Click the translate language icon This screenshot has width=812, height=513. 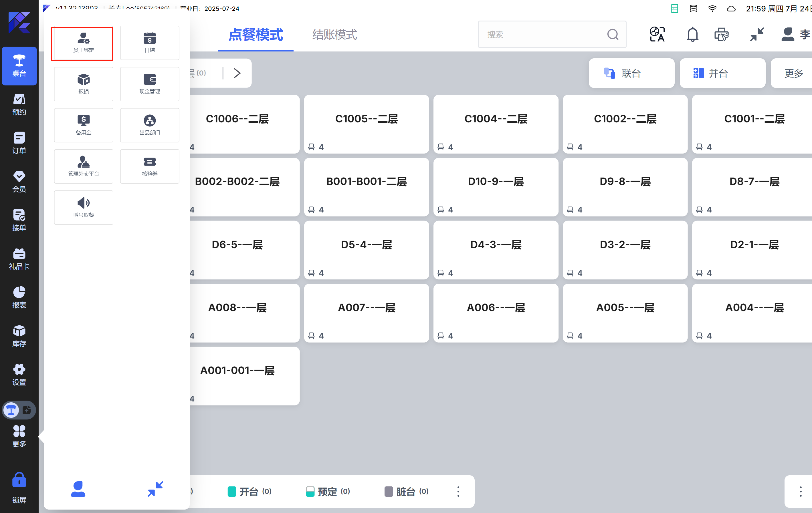pos(657,34)
